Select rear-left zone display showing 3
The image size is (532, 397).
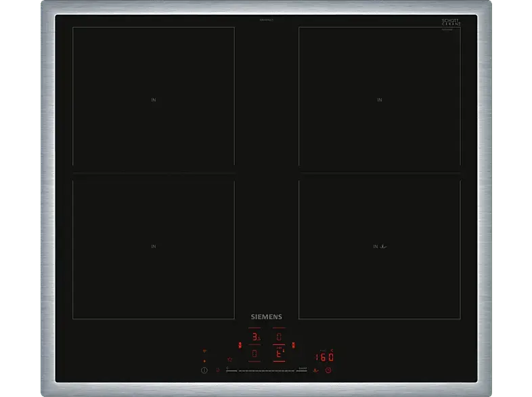click(255, 336)
